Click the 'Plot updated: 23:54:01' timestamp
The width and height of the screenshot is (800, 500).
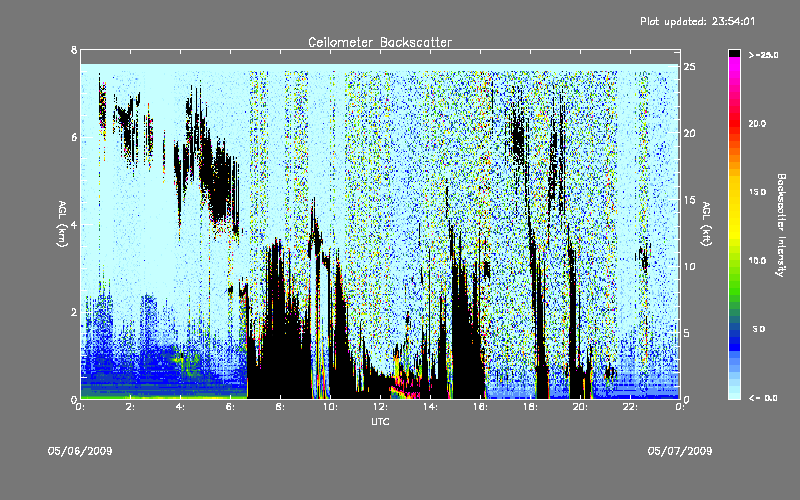coord(697,21)
